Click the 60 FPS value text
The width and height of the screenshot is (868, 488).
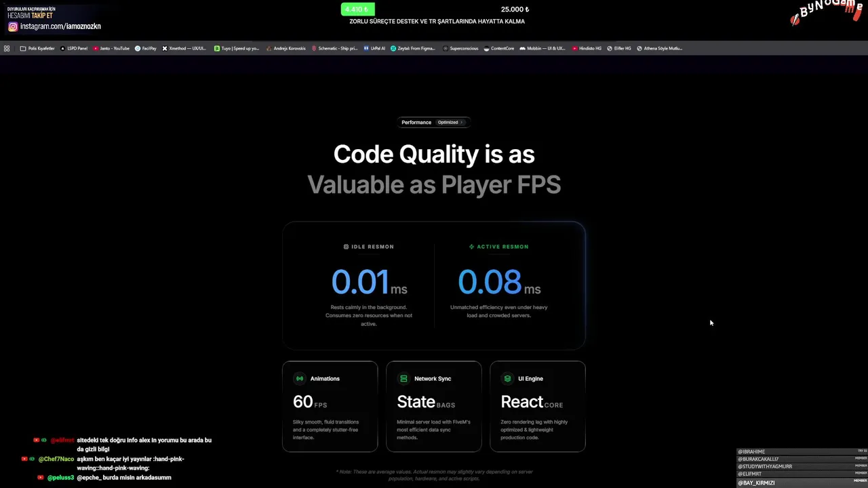coord(310,402)
